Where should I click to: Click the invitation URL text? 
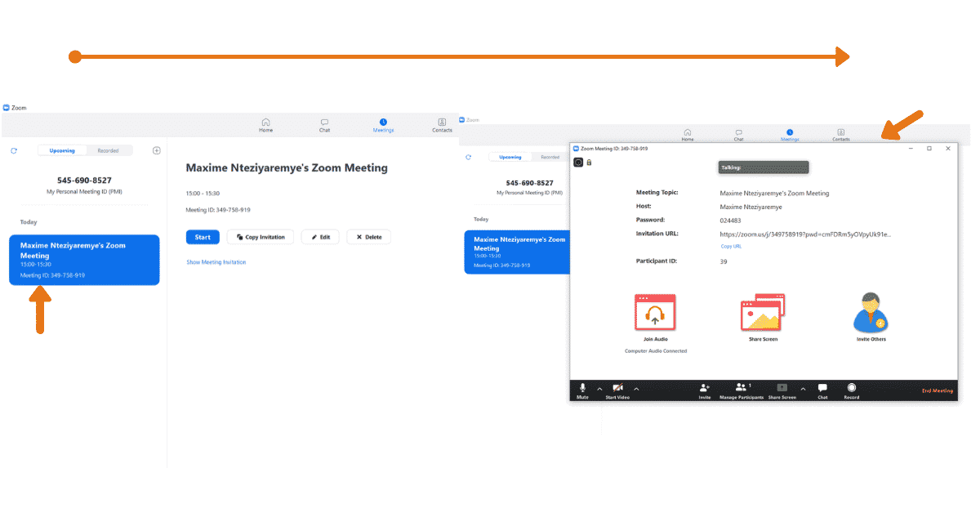805,234
